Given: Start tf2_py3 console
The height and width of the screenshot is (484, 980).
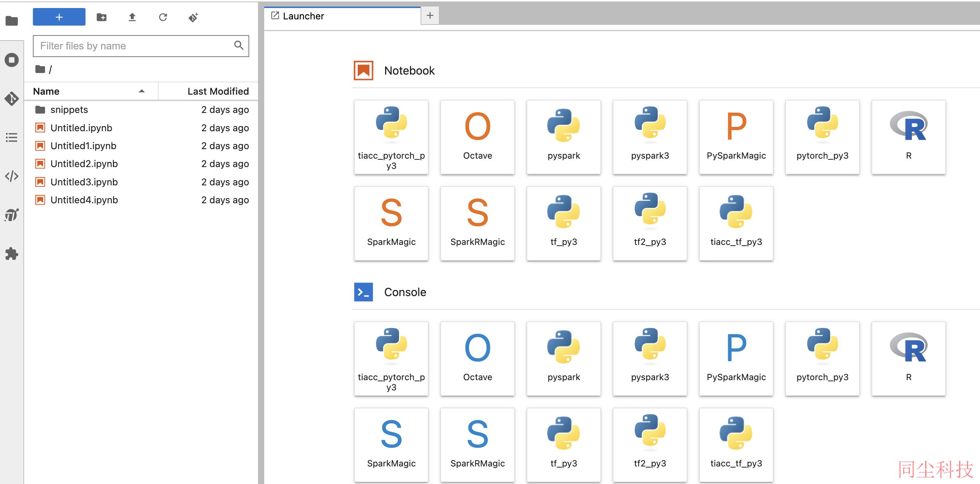Looking at the screenshot, I should click(650, 445).
